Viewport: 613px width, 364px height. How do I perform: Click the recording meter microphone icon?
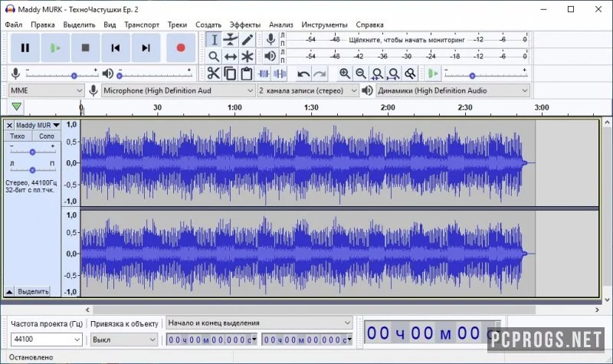270,40
